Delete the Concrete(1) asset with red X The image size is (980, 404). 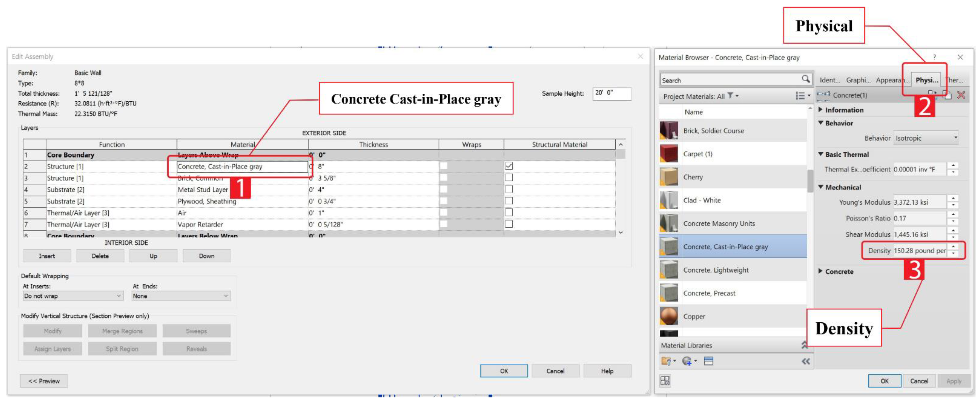961,95
